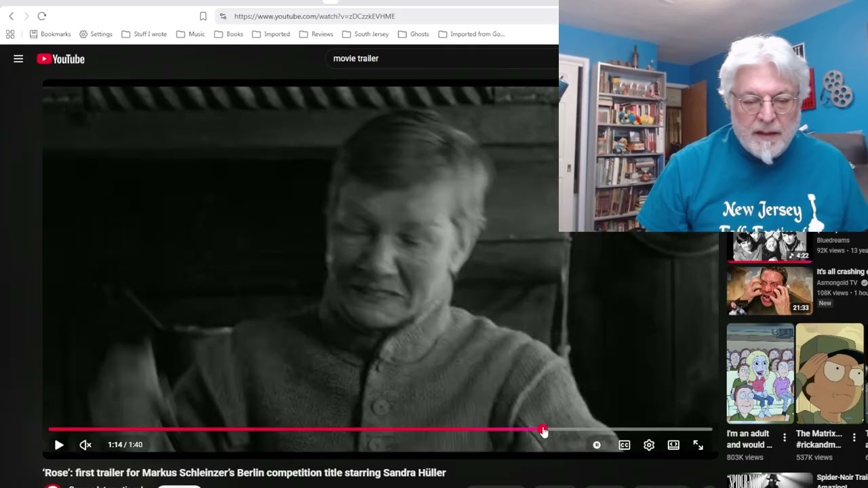Toggle the autoplay switch in player controls
868x488 pixels.
point(597,445)
